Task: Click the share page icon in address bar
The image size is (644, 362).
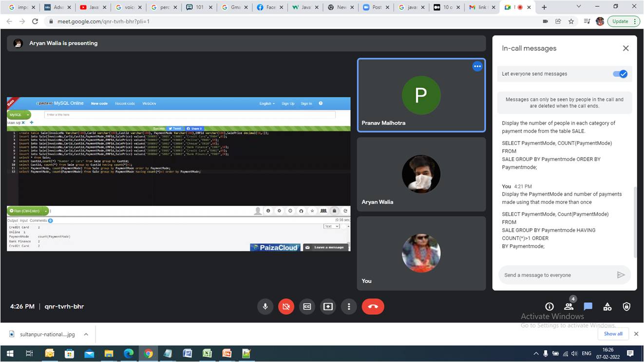Action: tap(558, 21)
